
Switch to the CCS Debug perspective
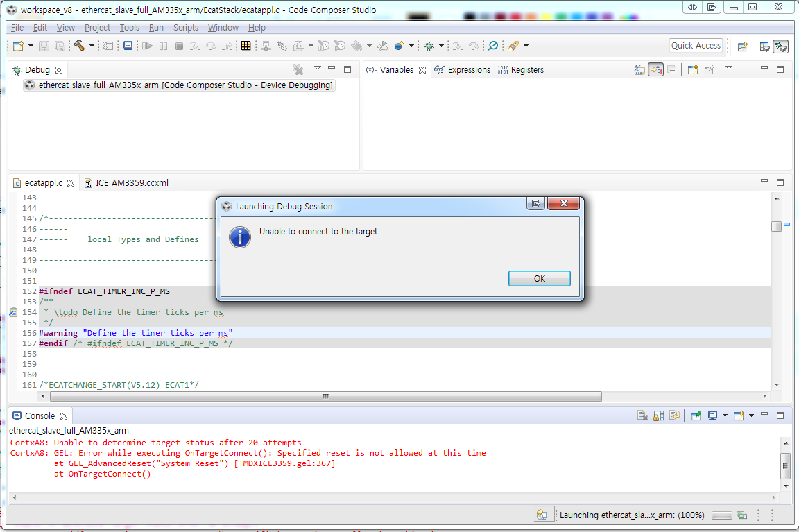pyautogui.click(x=781, y=46)
